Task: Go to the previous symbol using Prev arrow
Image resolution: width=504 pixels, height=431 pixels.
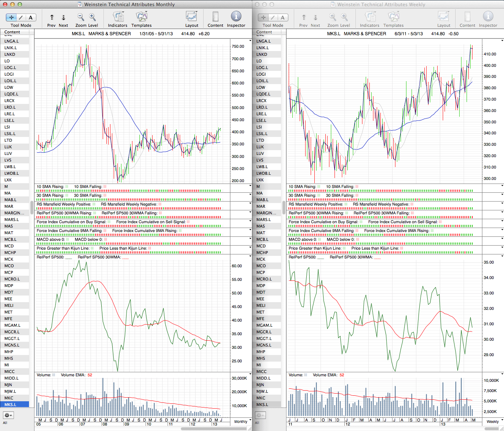Action: tap(52, 17)
